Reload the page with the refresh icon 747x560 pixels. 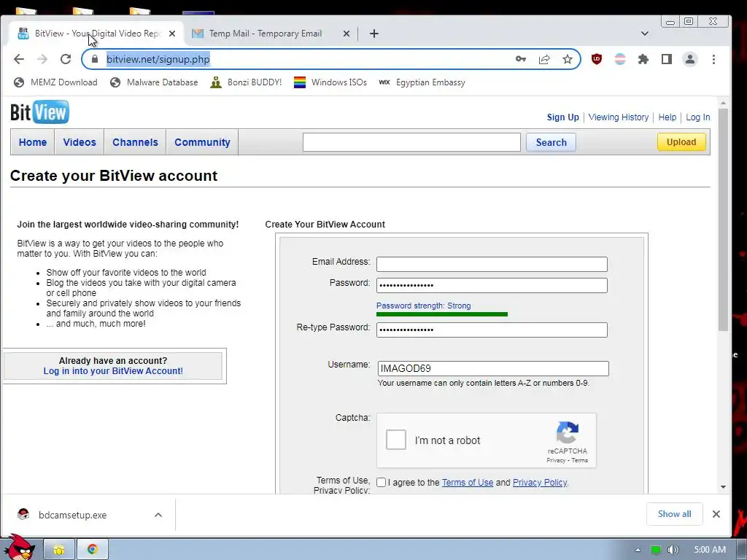(66, 59)
